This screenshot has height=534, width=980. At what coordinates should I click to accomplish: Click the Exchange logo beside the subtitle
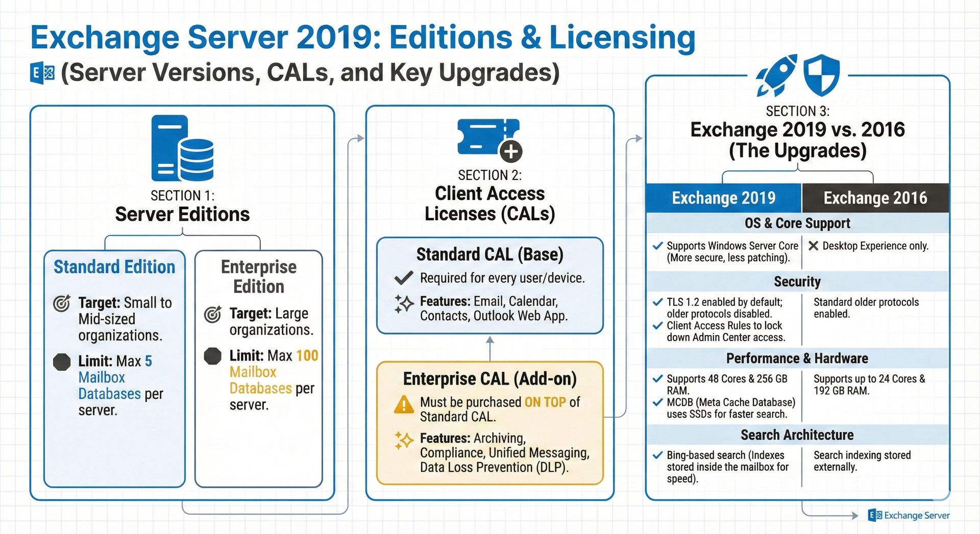pyautogui.click(x=42, y=73)
